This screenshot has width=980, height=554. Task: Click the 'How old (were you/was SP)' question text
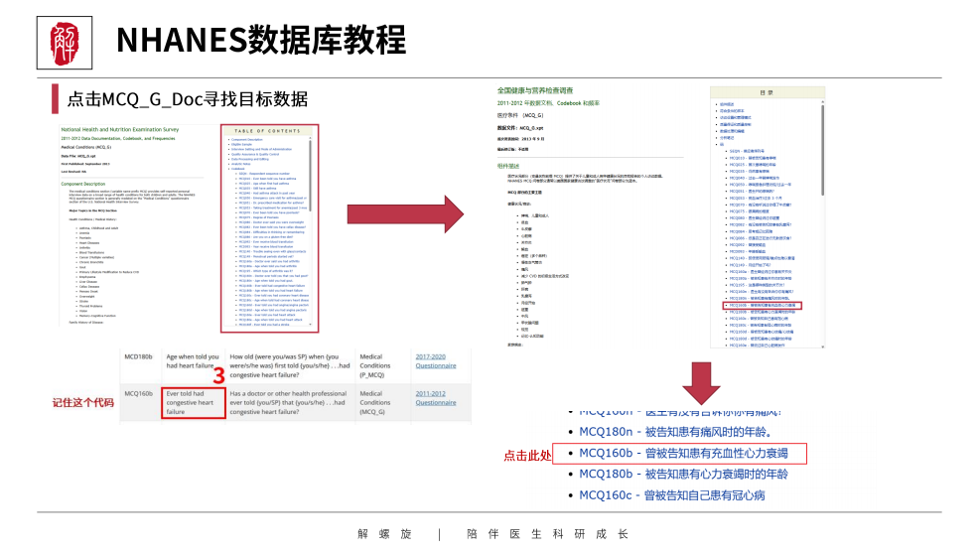[x=289, y=365]
